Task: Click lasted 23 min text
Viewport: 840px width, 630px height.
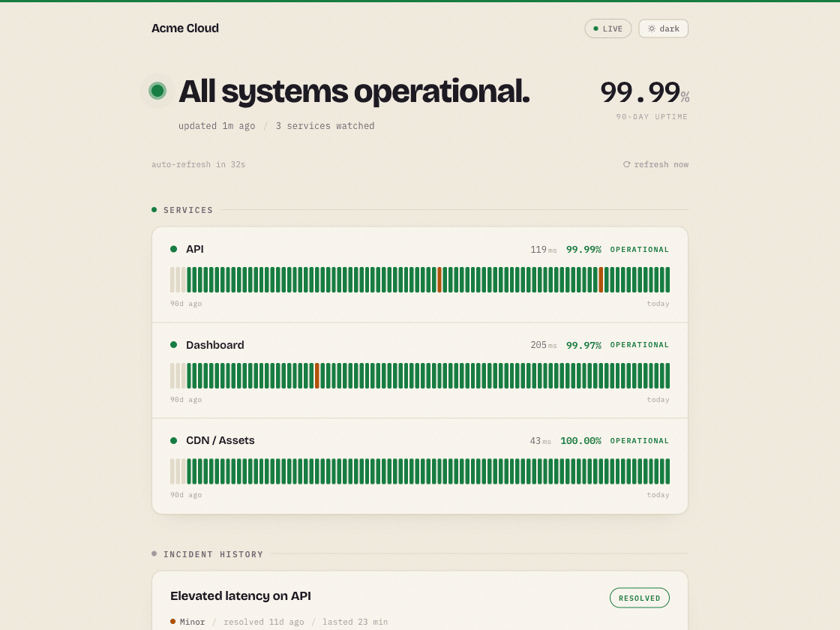Action: click(x=355, y=622)
